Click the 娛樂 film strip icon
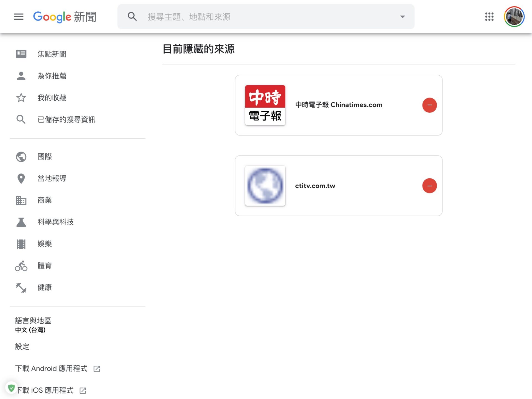This screenshot has width=532, height=399. tap(21, 244)
